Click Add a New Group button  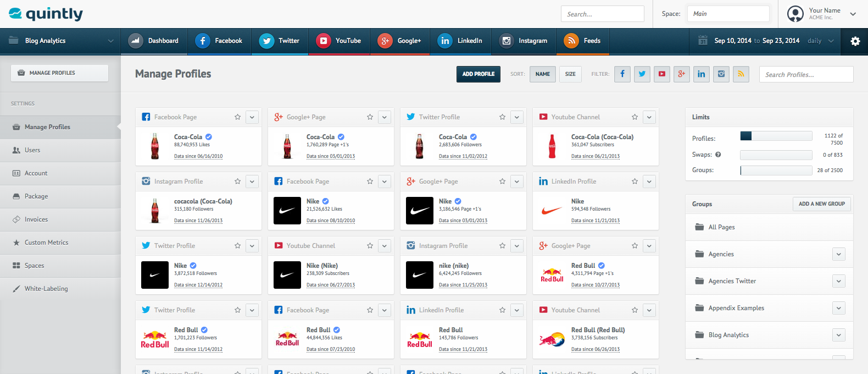(x=822, y=204)
